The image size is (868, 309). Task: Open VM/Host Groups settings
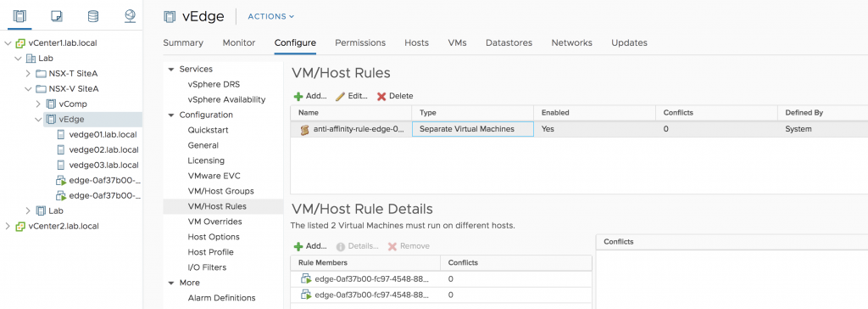click(221, 191)
